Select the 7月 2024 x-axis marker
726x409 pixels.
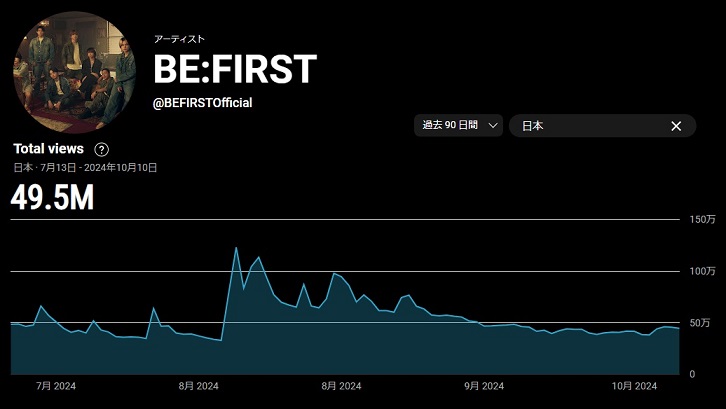pyautogui.click(x=55, y=386)
